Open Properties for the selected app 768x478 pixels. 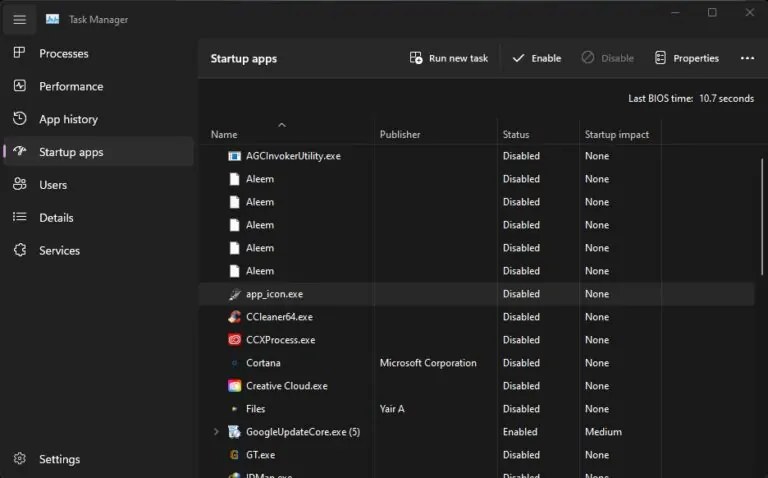click(687, 58)
